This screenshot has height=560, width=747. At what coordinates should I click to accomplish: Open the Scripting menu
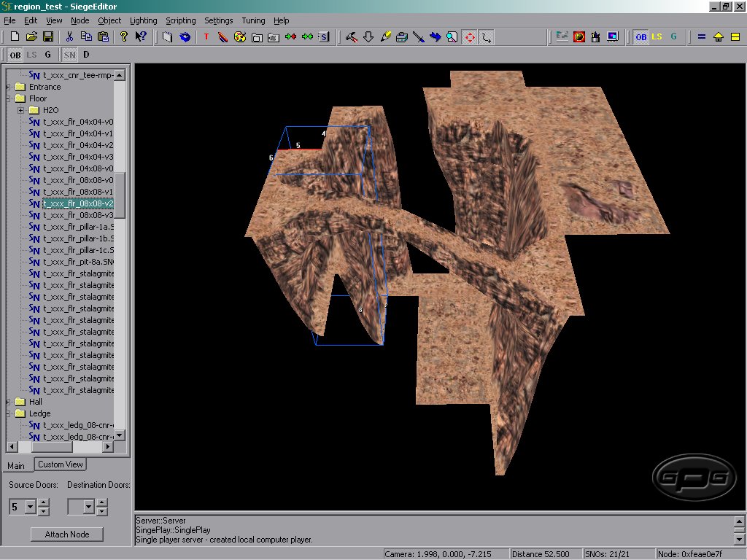[180, 20]
